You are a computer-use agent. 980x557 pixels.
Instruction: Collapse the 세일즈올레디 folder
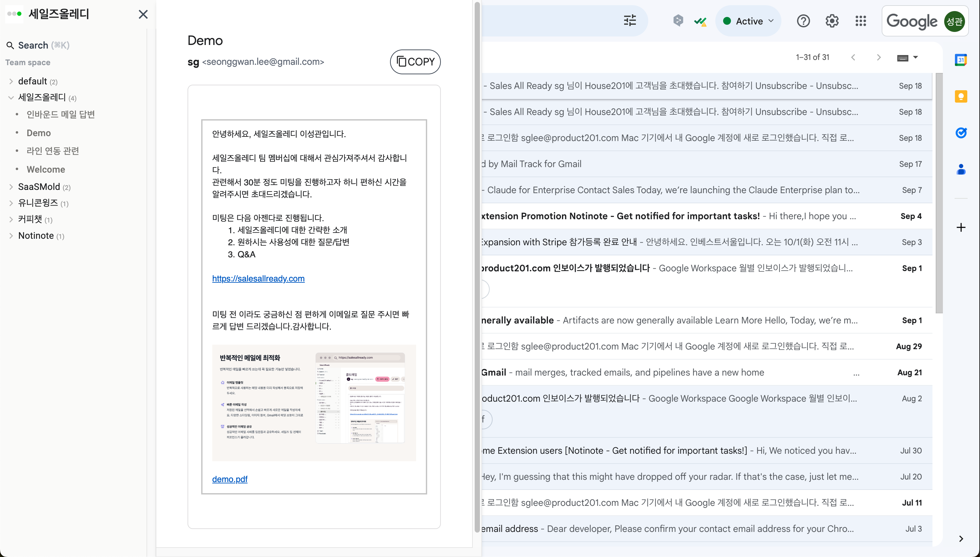pos(11,97)
